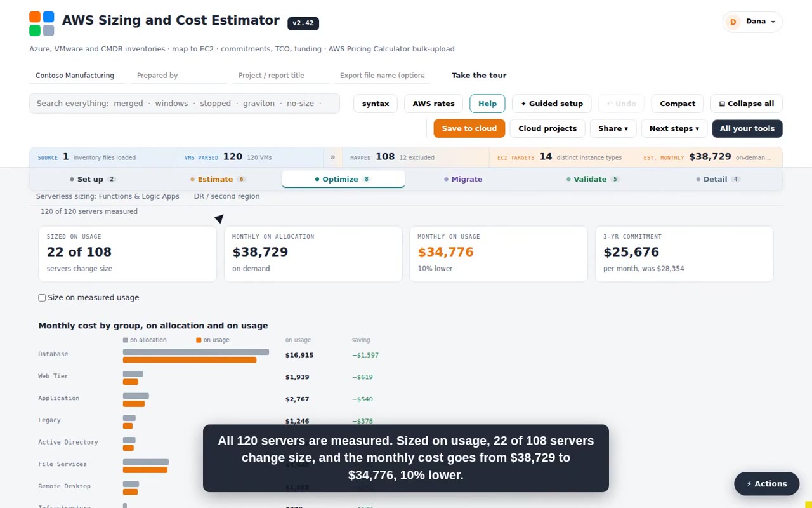The width and height of the screenshot is (812, 508).
Task: Open the Next steps dropdown
Action: [674, 128]
